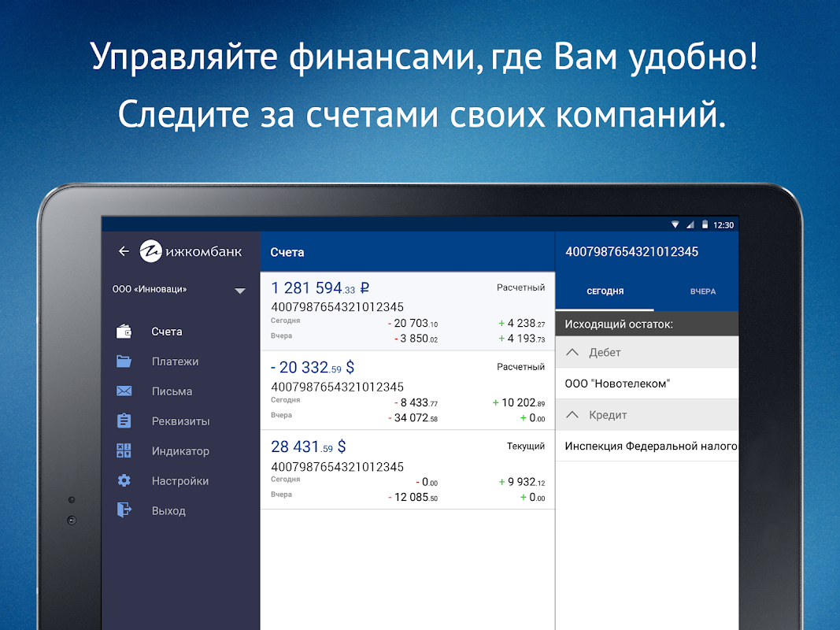Tap yesterday's credit +4 193.73
This screenshot has width=840, height=630.
tap(522, 339)
